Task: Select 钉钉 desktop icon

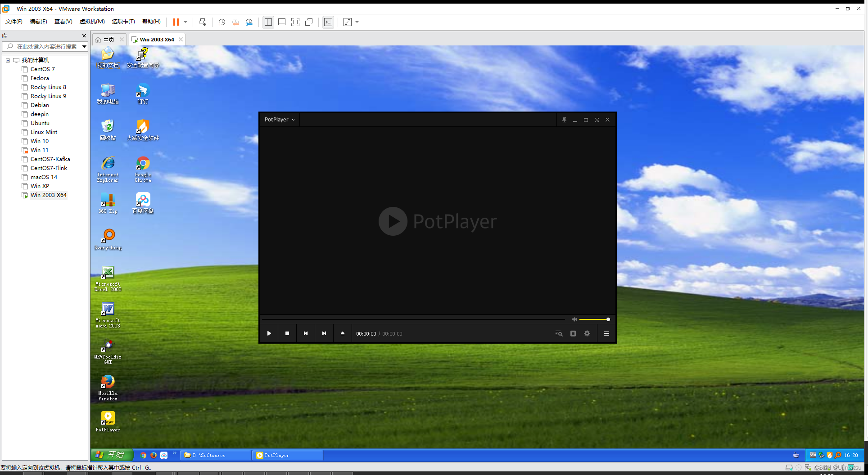Action: (x=143, y=94)
